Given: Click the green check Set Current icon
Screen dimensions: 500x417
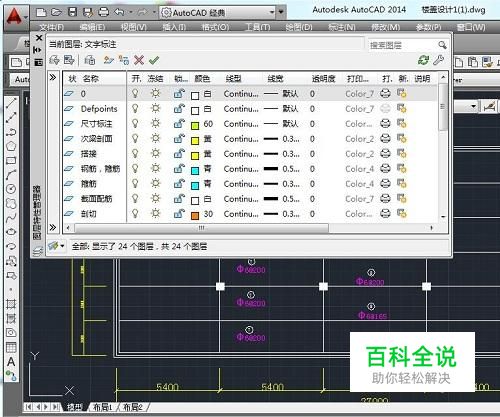Looking at the screenshot, I should [154, 60].
